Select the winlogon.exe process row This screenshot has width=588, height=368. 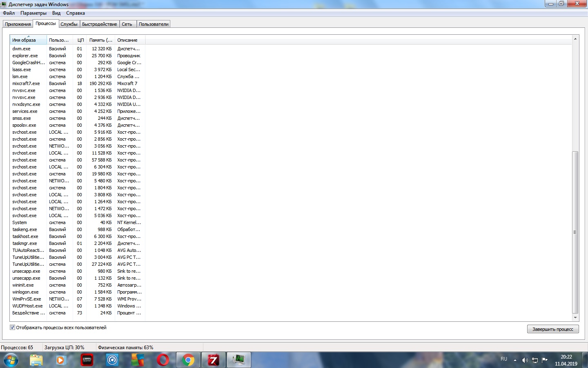(x=78, y=292)
